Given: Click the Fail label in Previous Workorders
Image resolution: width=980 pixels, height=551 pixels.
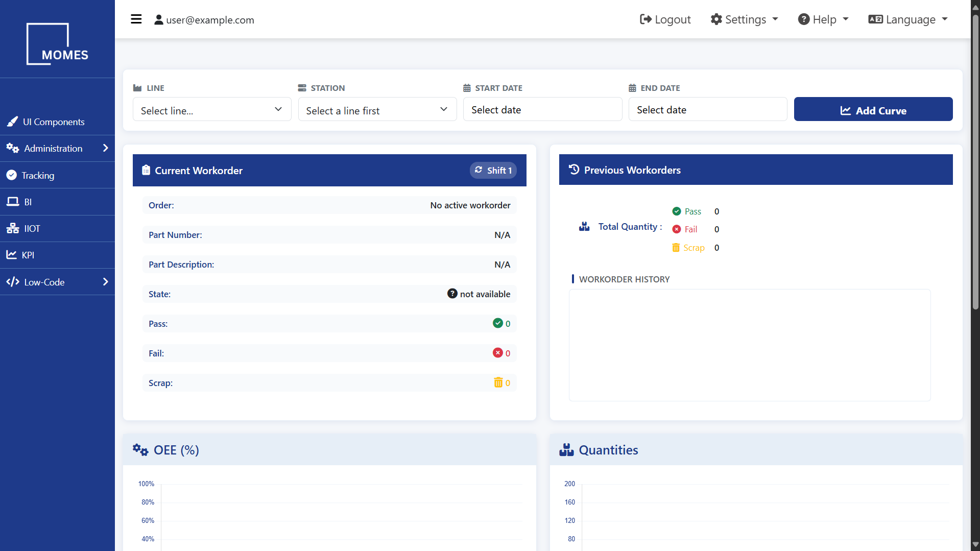Looking at the screenshot, I should coord(691,229).
